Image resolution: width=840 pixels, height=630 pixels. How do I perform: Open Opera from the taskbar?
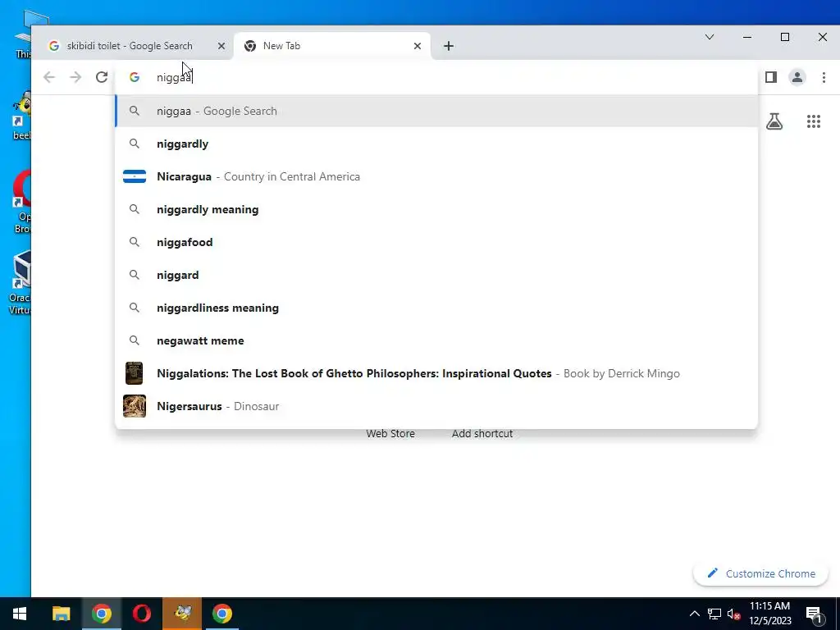click(141, 614)
